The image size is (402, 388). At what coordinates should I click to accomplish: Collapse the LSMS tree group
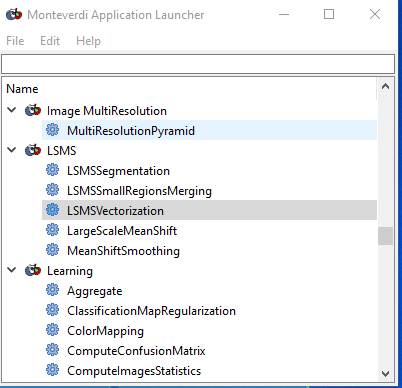12,150
